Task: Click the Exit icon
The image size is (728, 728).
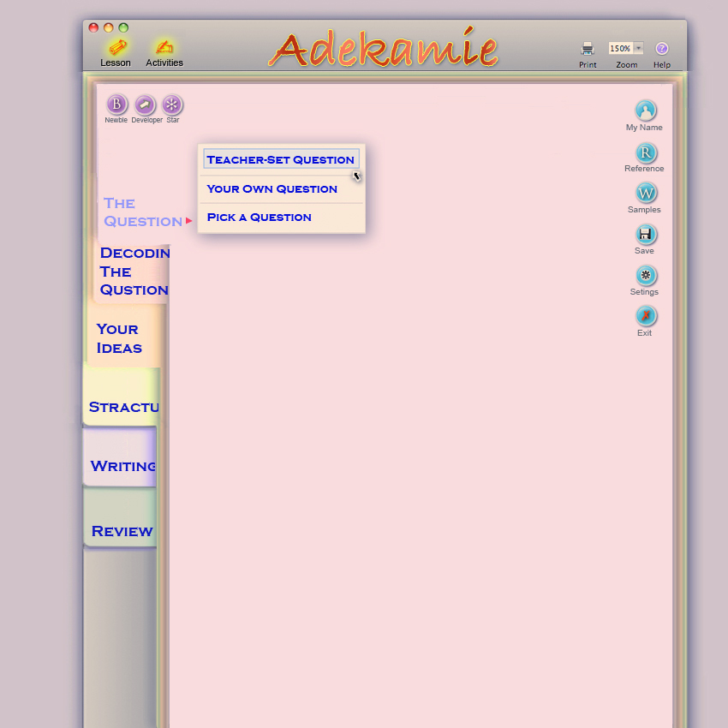Action: coord(646,316)
